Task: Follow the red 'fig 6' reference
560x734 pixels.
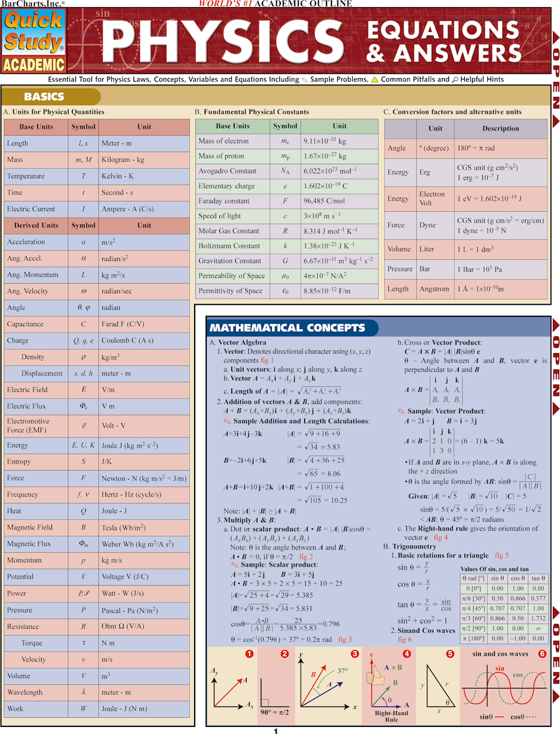Action: tap(405, 639)
